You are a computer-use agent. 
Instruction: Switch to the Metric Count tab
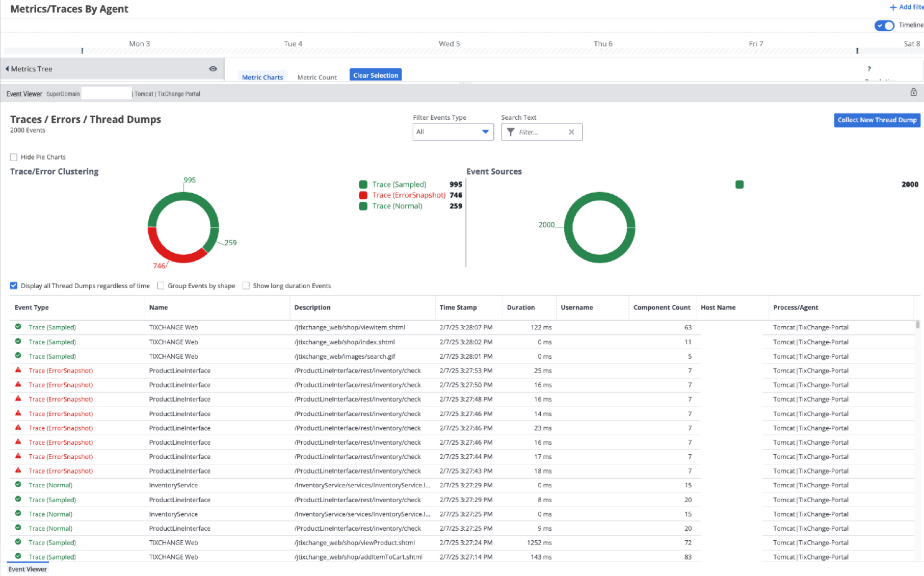pos(316,77)
